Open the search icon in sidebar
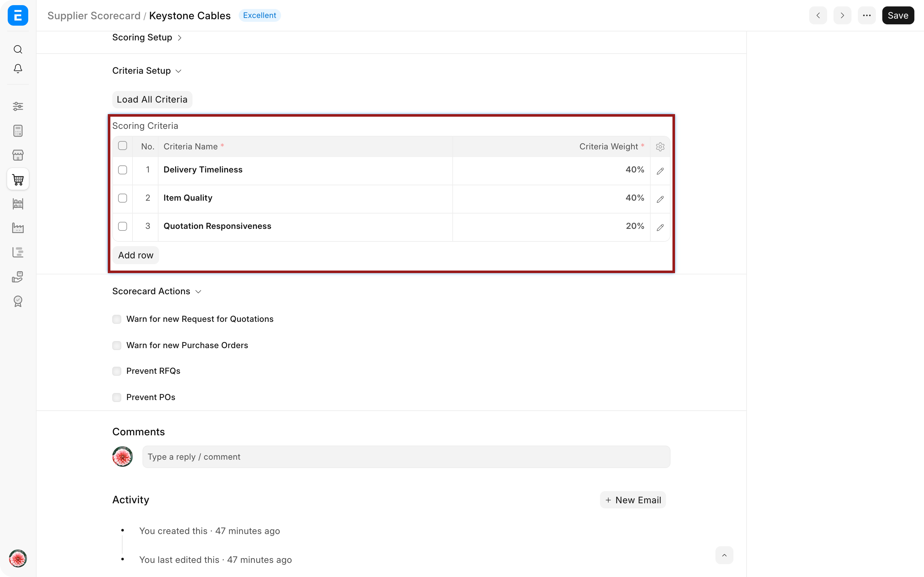Viewport: 924px width, 577px height. [18, 49]
